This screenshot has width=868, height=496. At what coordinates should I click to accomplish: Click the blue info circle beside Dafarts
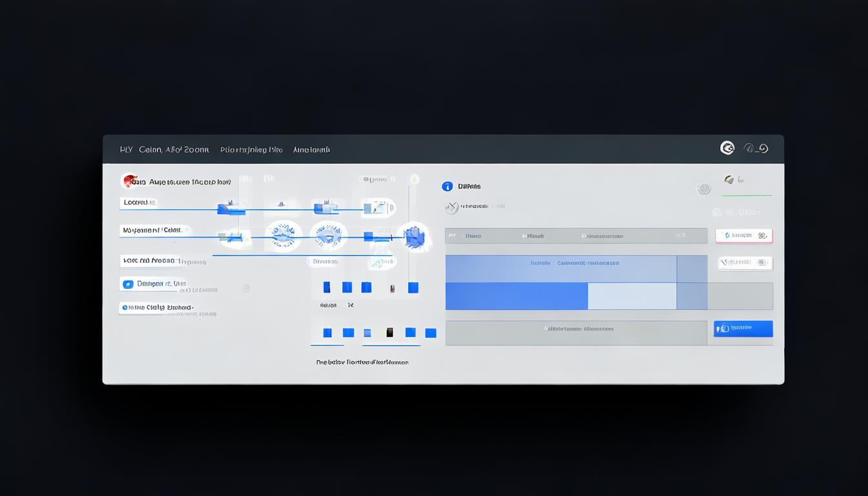coord(448,187)
